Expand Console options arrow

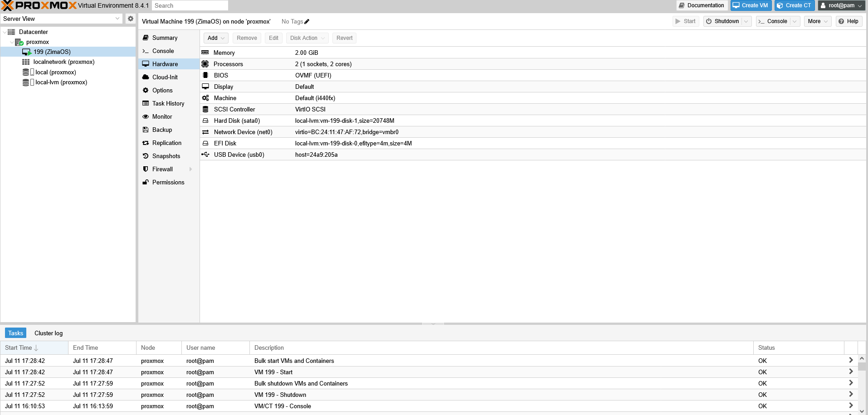[x=795, y=21]
